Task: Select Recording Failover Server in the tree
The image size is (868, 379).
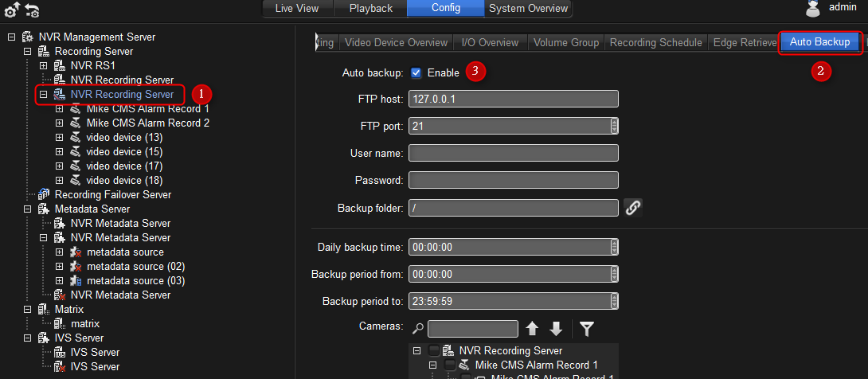Action: 112,194
